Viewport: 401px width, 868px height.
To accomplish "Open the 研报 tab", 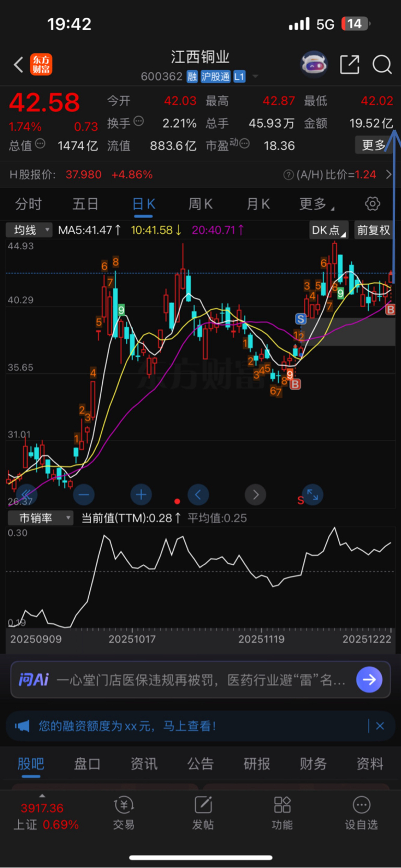I will click(257, 764).
